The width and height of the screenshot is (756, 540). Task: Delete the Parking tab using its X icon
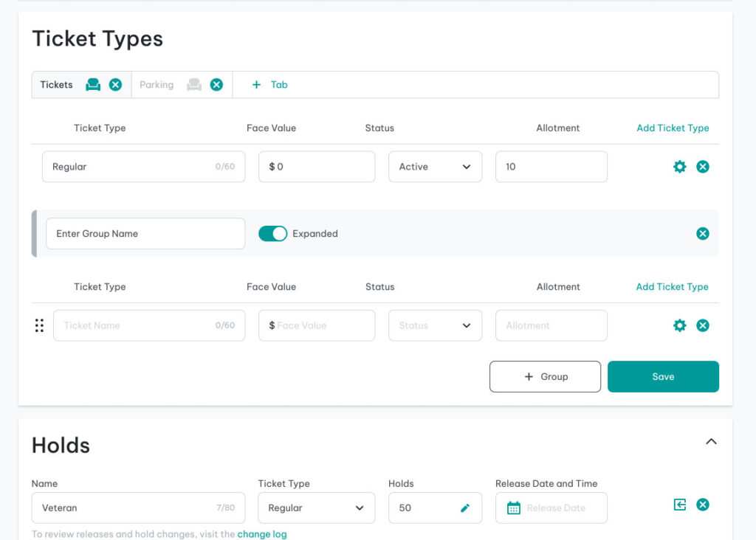tap(216, 85)
